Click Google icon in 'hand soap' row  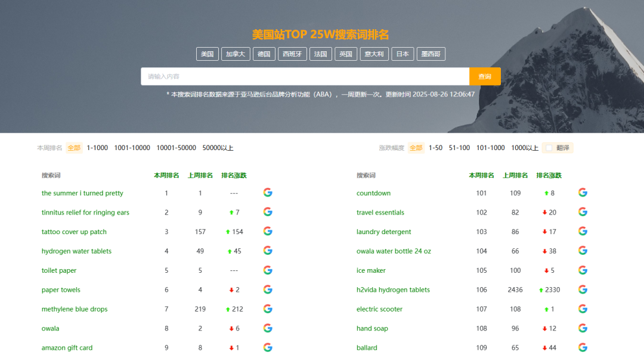pyautogui.click(x=583, y=328)
